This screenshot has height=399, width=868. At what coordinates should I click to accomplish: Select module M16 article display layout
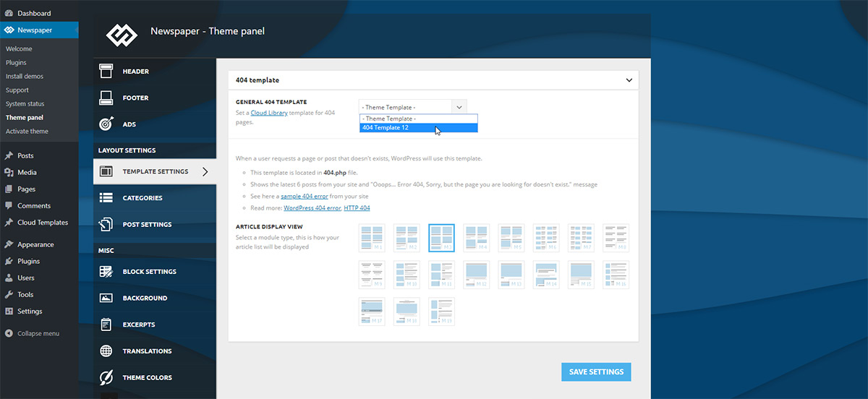coord(616,275)
